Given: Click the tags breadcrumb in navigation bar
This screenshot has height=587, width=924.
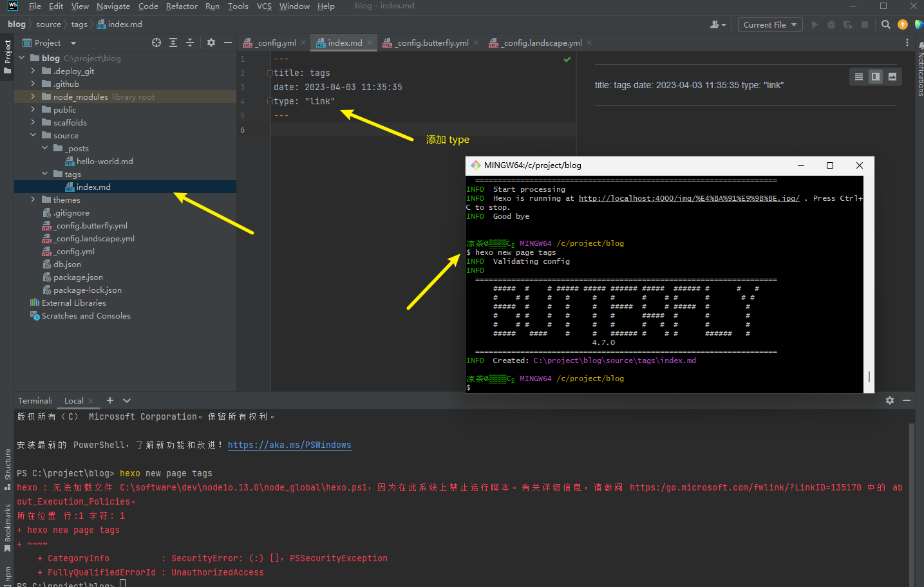Looking at the screenshot, I should click(x=79, y=24).
